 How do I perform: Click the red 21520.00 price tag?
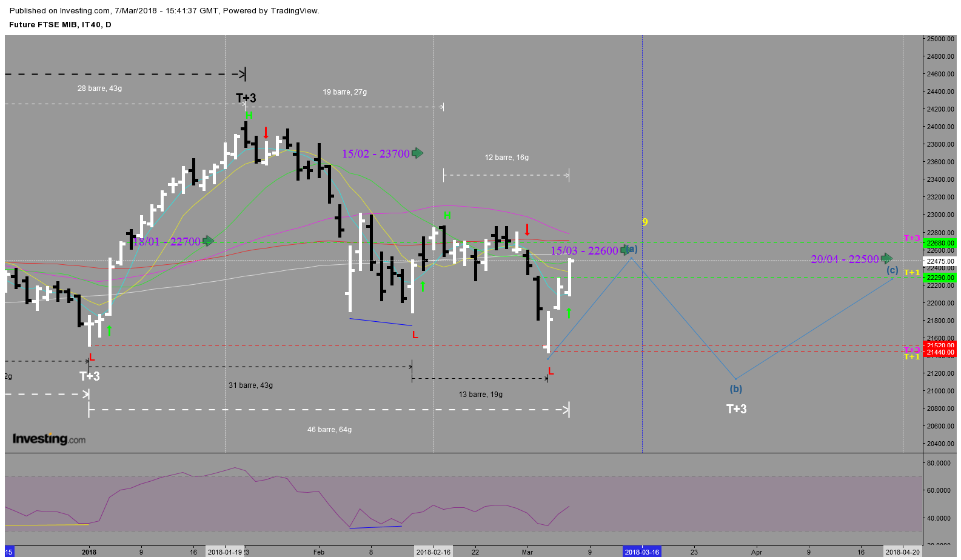point(940,345)
